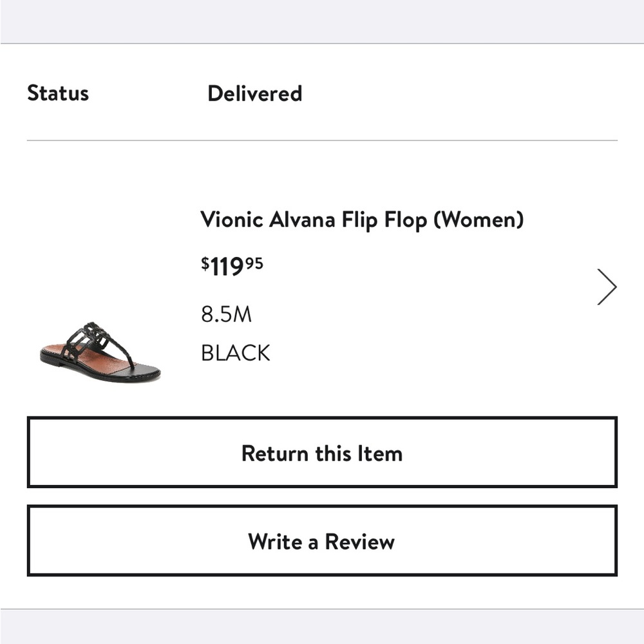Click the BLACK color label
This screenshot has height=644, width=644.
coord(235,352)
